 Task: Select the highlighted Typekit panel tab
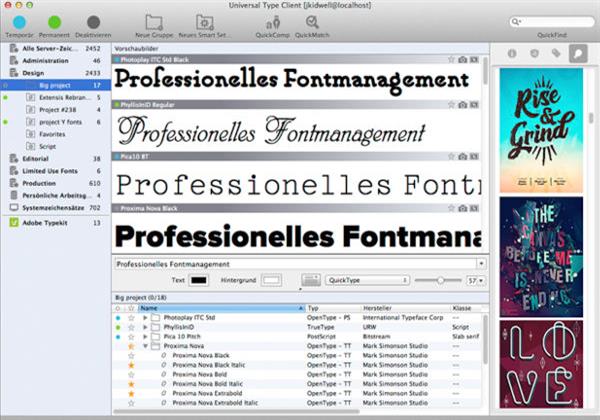coord(578,53)
